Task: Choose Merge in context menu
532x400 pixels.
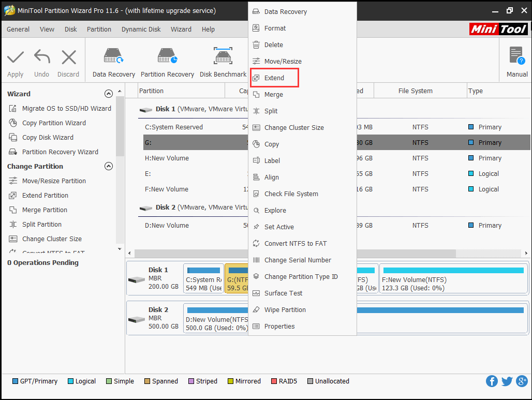Action: point(302,95)
